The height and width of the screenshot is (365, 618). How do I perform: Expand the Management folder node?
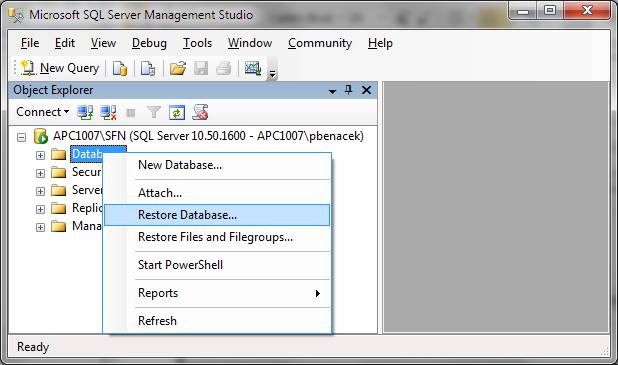point(40,227)
